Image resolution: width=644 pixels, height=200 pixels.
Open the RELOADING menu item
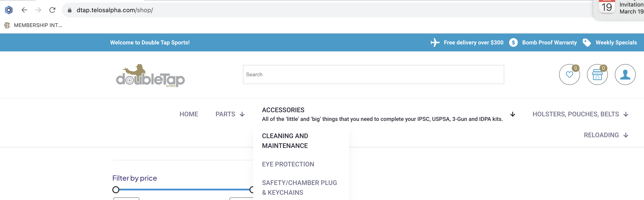601,135
